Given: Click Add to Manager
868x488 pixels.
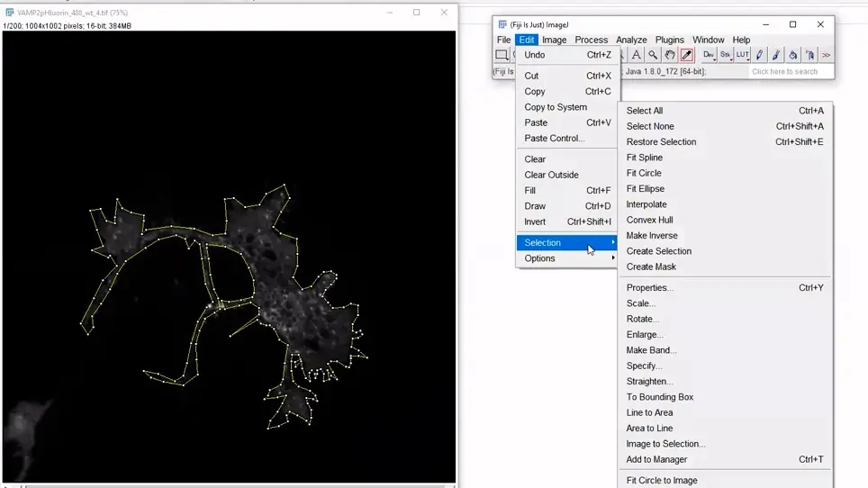Looking at the screenshot, I should click(x=725, y=459).
